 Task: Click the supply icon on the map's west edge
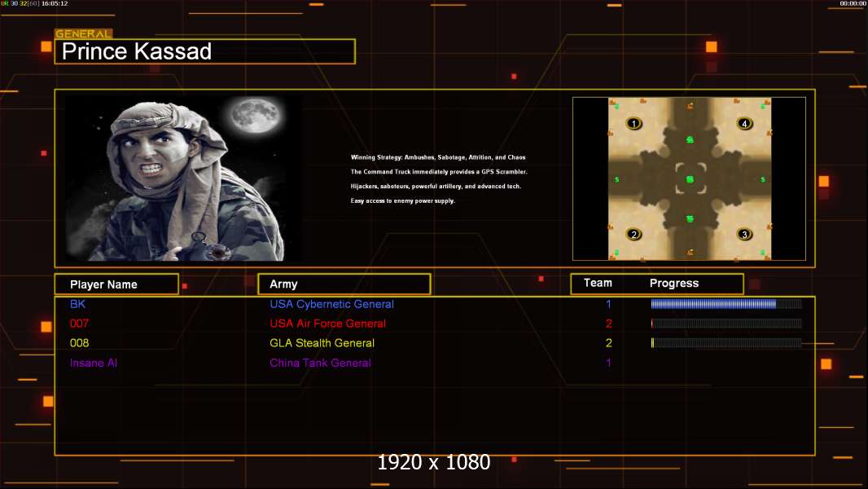[x=616, y=179]
